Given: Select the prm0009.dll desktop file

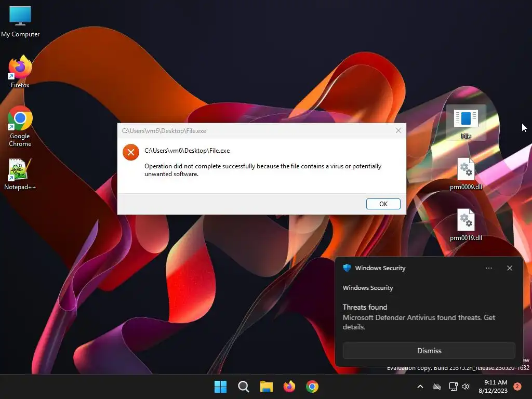Looking at the screenshot, I should pyautogui.click(x=466, y=174).
